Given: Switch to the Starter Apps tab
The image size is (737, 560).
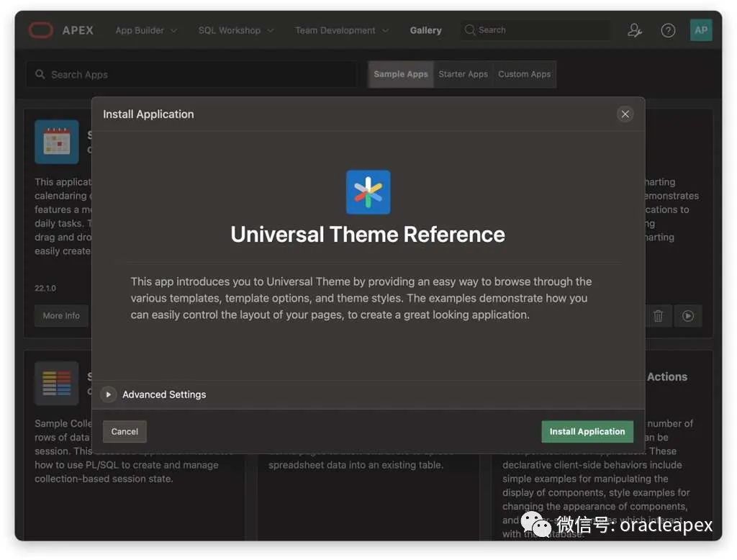Looking at the screenshot, I should (463, 74).
